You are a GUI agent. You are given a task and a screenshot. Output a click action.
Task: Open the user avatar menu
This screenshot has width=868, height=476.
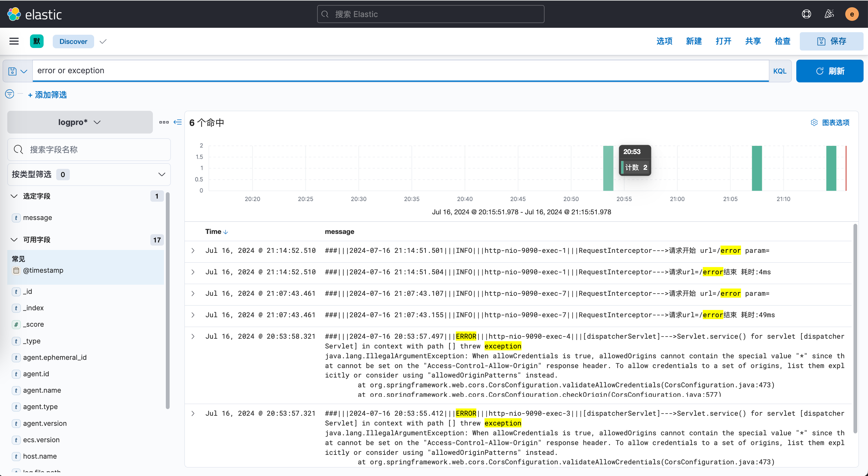[852, 14]
